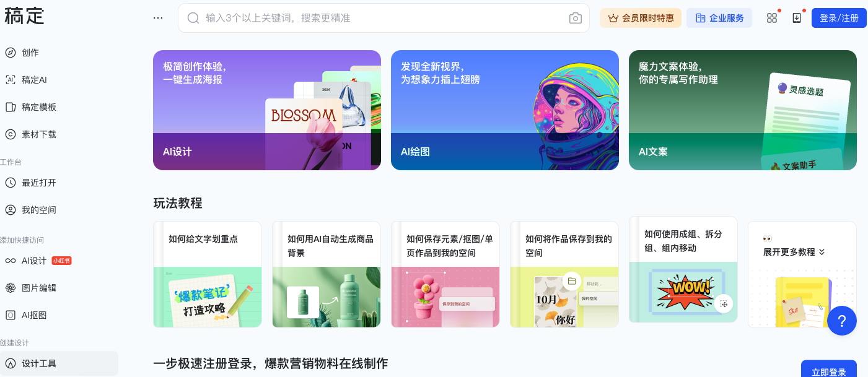Click the 登录/注册 button
Viewport: 868px width, 377px height.
(839, 18)
